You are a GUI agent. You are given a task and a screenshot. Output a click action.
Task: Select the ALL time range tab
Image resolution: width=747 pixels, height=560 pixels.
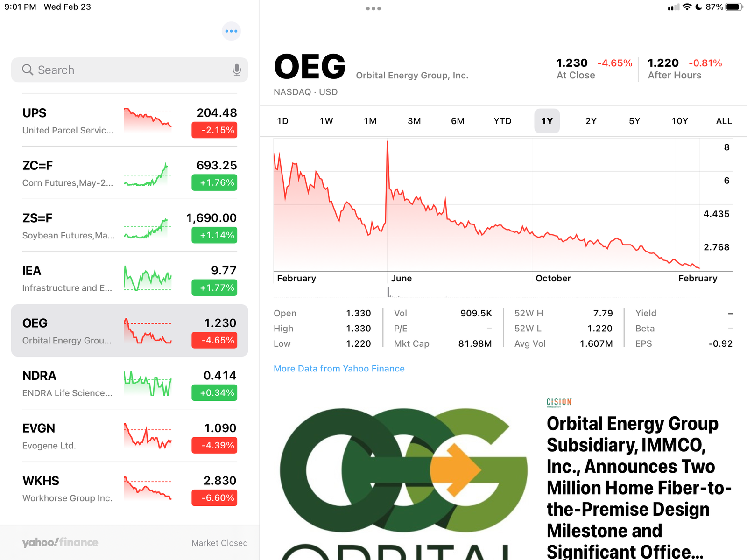pyautogui.click(x=724, y=121)
